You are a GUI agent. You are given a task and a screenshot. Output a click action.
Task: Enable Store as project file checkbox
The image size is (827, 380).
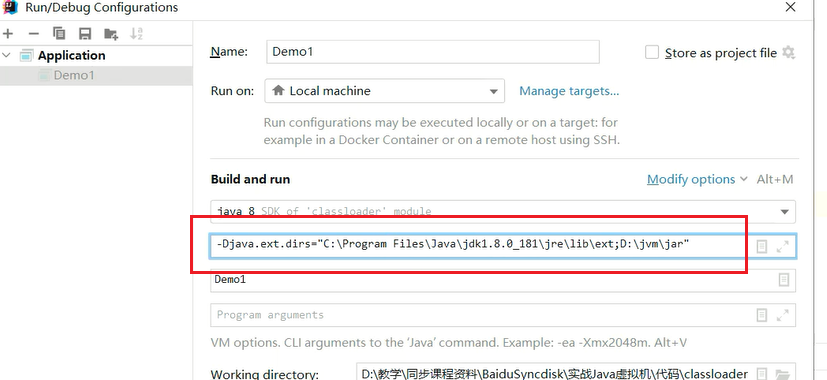652,52
